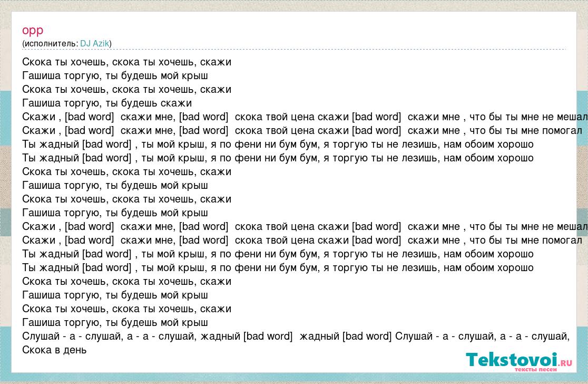This screenshot has height=384, width=588.
Task: Click the song title "opp"
Action: point(33,31)
